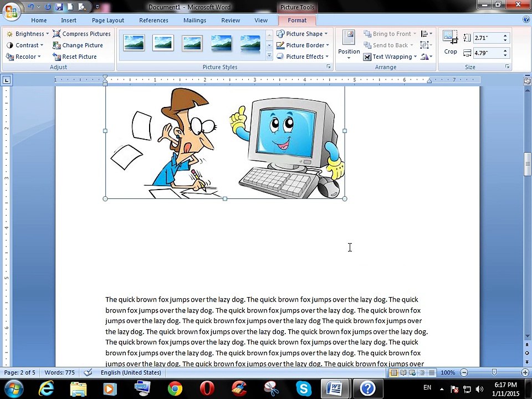Open Skype from taskbar
The width and height of the screenshot is (532, 399).
click(x=304, y=388)
